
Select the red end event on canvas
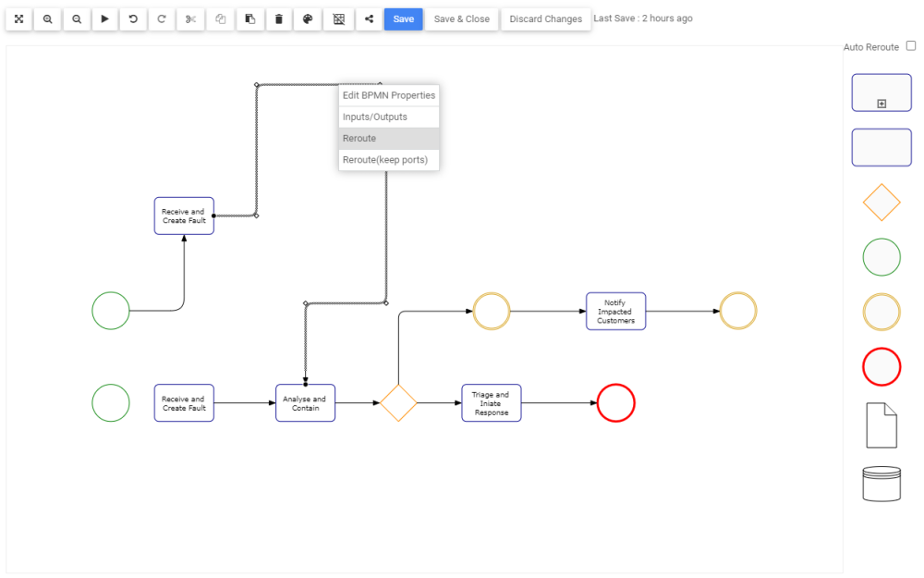tap(615, 403)
